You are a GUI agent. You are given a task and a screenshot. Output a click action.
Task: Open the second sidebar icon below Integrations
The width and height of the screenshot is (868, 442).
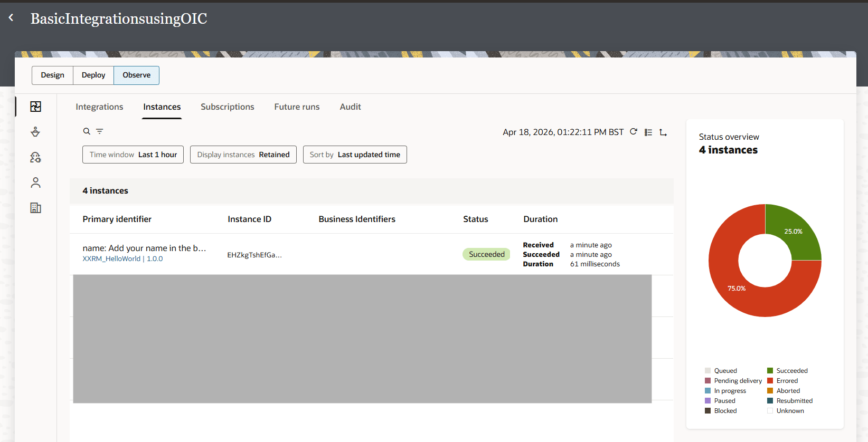pos(35,132)
